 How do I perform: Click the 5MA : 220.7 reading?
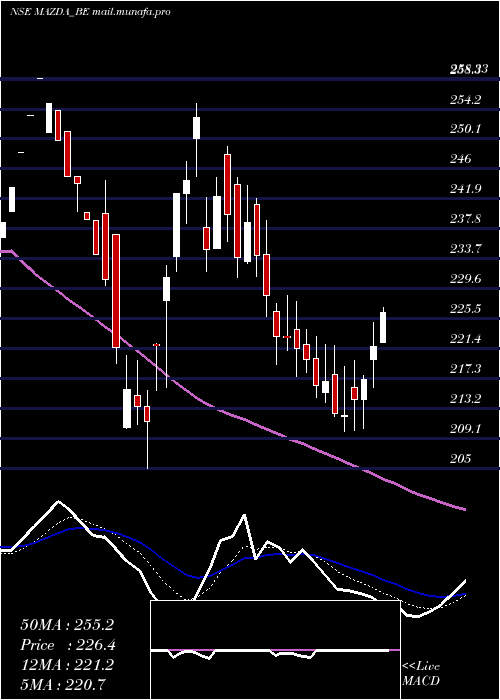[63, 684]
